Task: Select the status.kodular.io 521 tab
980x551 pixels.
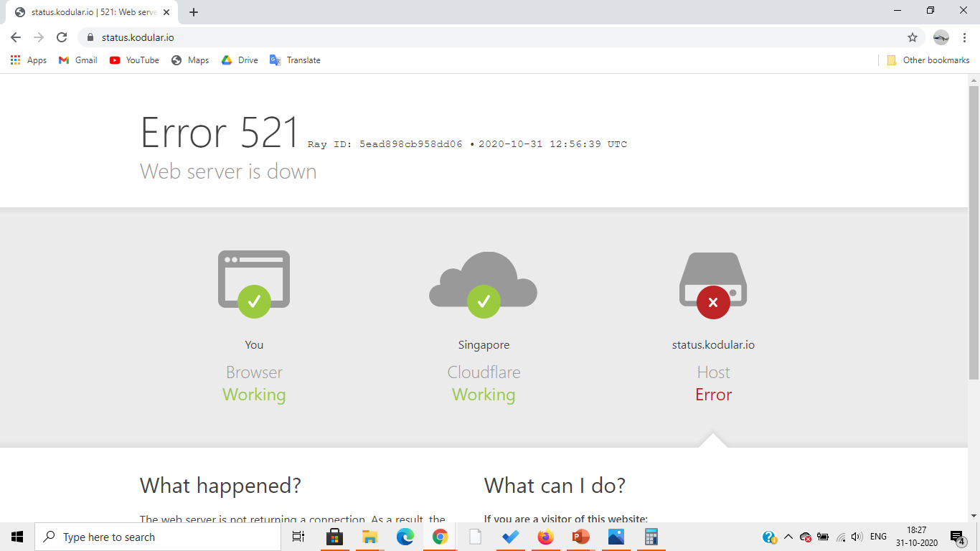Action: click(x=90, y=12)
